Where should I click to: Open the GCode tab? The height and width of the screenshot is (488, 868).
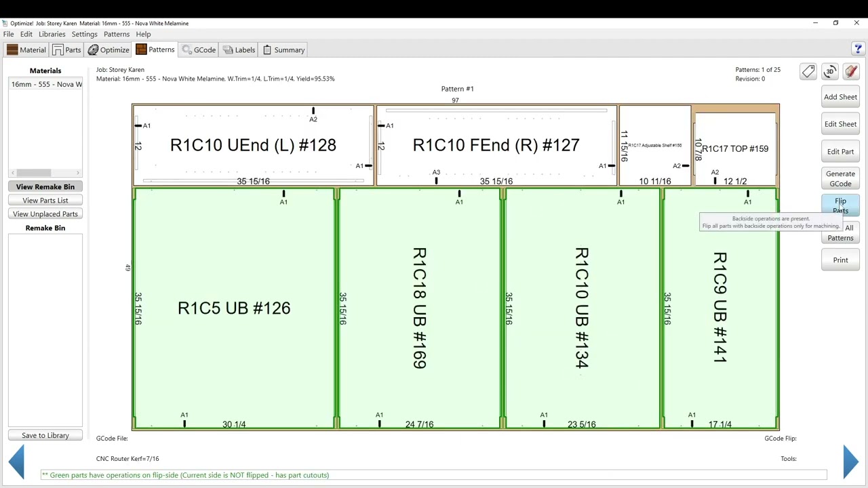[199, 49]
